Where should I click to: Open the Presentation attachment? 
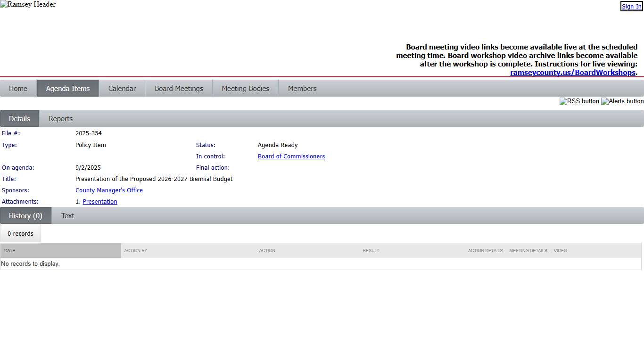tap(100, 202)
